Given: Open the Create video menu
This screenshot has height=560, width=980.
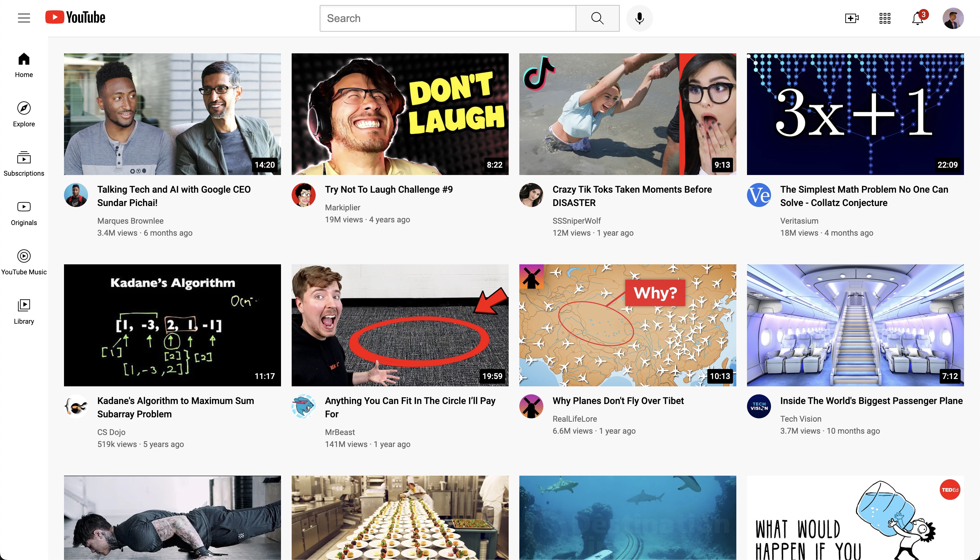Looking at the screenshot, I should [x=853, y=18].
